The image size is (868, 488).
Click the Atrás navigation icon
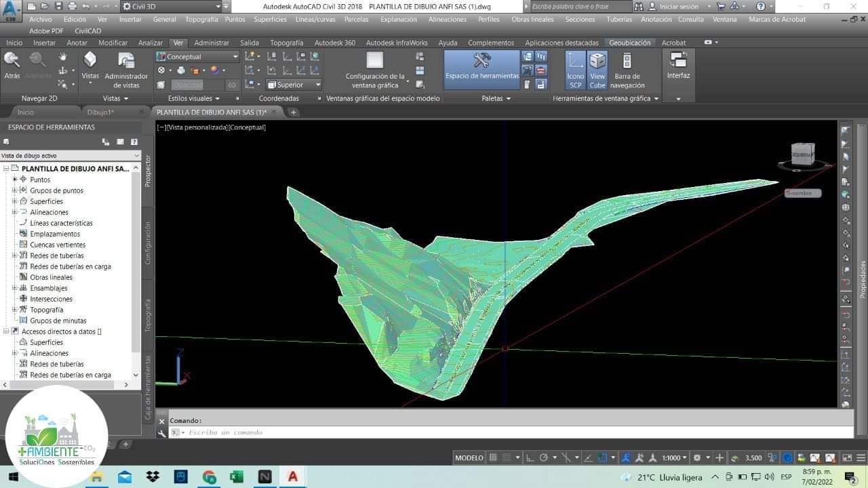pyautogui.click(x=12, y=65)
